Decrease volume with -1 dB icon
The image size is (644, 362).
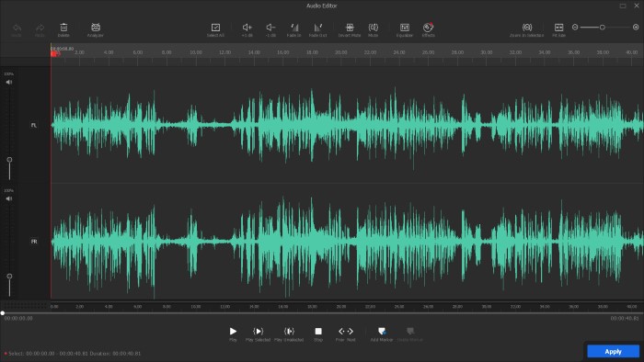270,28
